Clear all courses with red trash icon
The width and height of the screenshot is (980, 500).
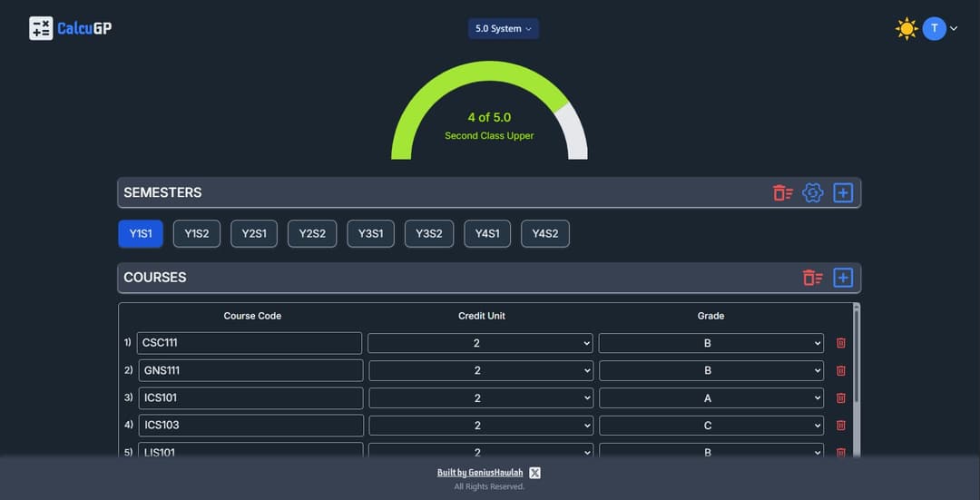(x=812, y=278)
